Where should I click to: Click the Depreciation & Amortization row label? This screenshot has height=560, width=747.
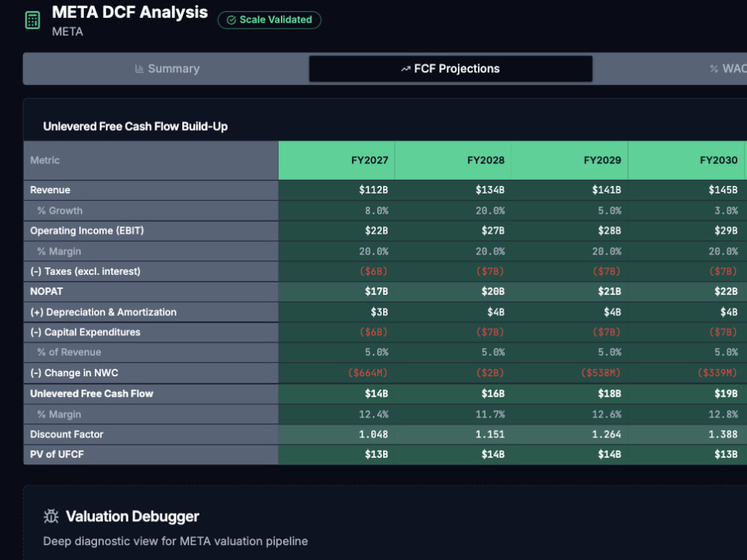103,312
